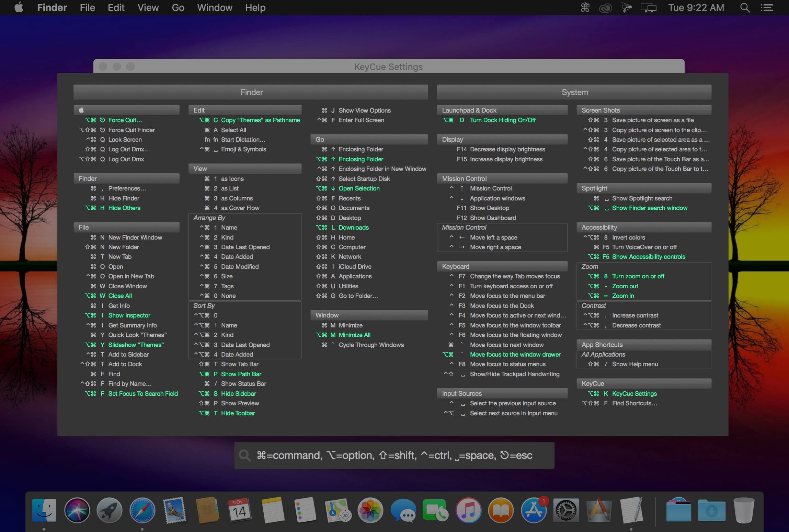789x532 pixels.
Task: Click the KeyCue shortcut search field
Action: click(x=394, y=455)
